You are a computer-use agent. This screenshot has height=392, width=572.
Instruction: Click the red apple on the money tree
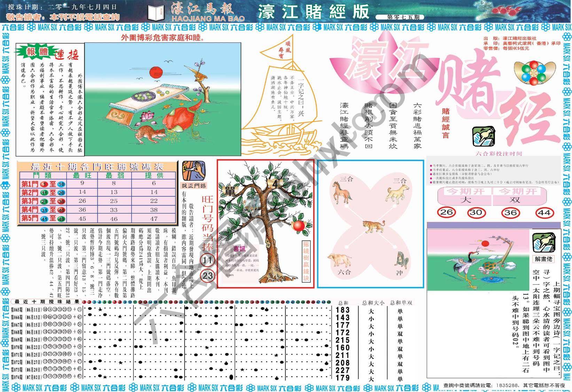tap(298, 225)
